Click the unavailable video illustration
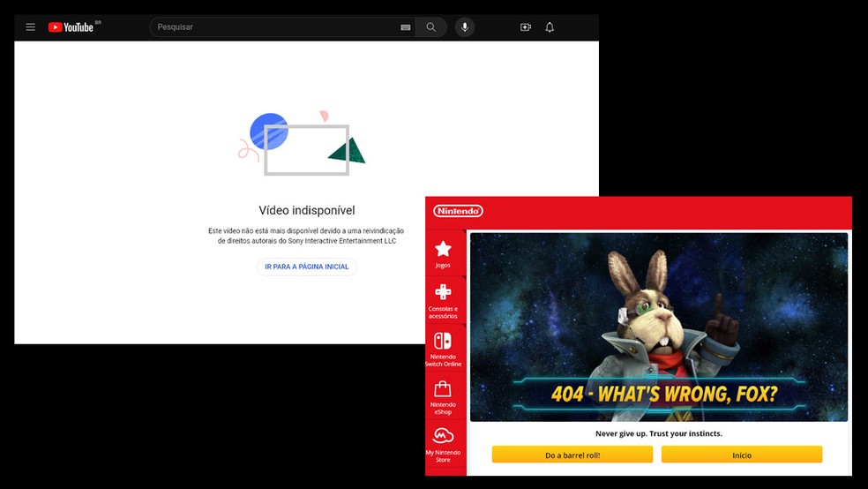 click(303, 143)
